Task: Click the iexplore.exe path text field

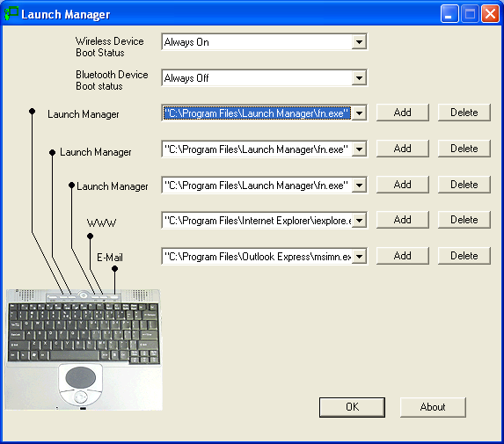Action: 257,221
